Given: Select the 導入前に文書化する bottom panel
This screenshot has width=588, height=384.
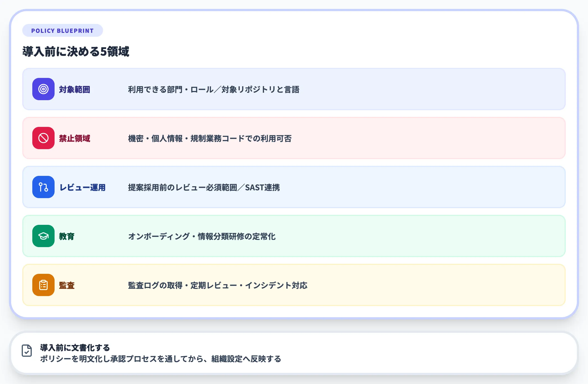Looking at the screenshot, I should 294,353.
